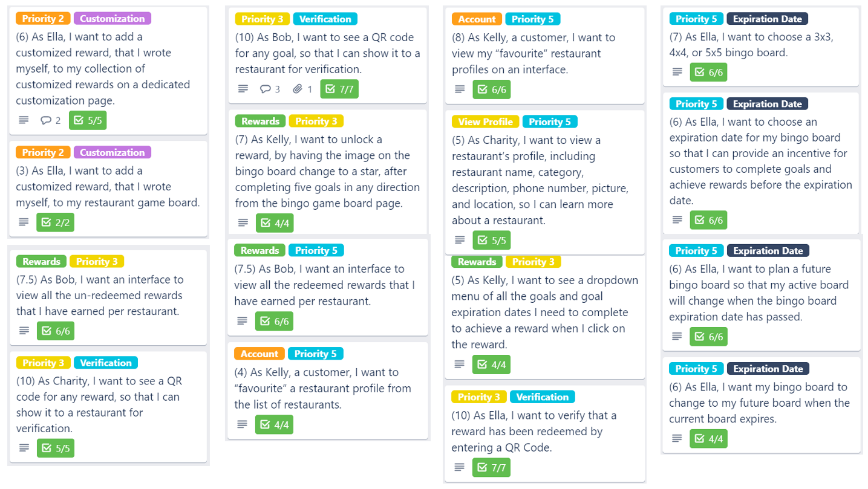The width and height of the screenshot is (868, 489).
Task: Click attachment paperclip icon on QR goal card
Action: 298,89
